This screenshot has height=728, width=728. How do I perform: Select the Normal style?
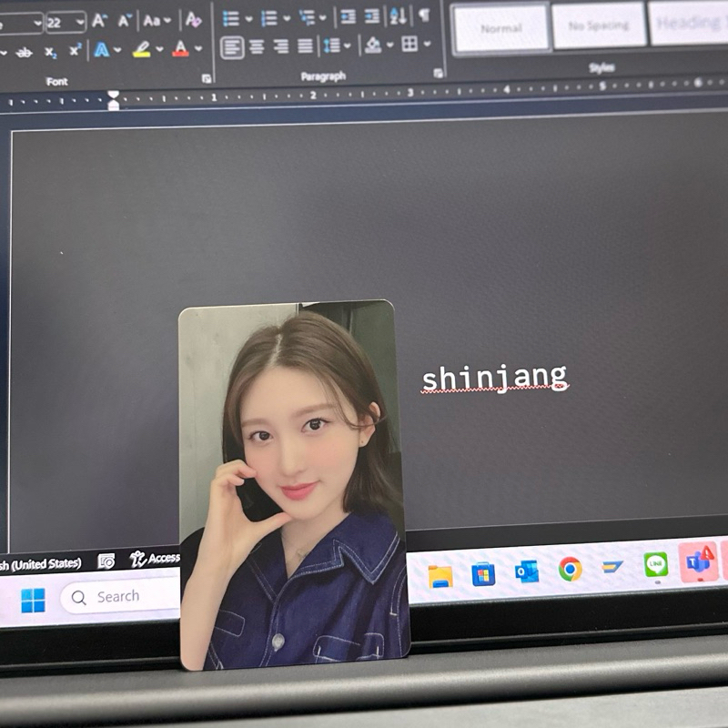501,27
